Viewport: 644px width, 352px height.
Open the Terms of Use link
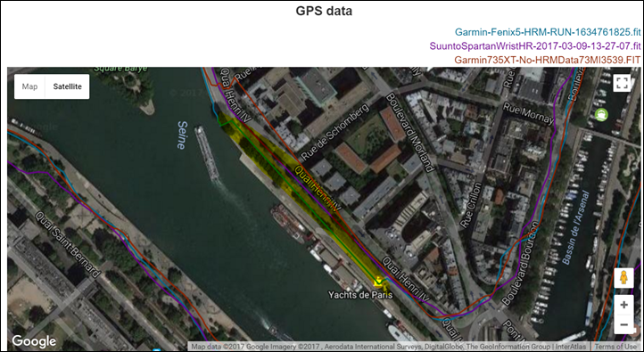[x=615, y=347]
